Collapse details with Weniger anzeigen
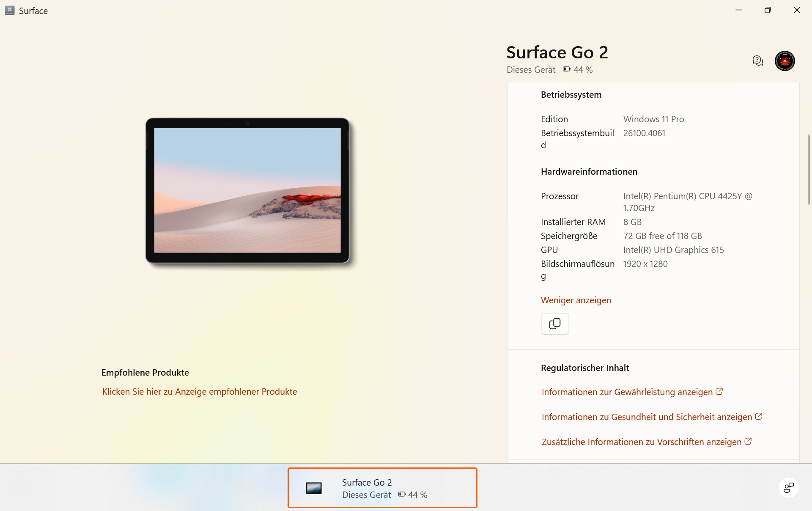The height and width of the screenshot is (511, 812). [576, 300]
